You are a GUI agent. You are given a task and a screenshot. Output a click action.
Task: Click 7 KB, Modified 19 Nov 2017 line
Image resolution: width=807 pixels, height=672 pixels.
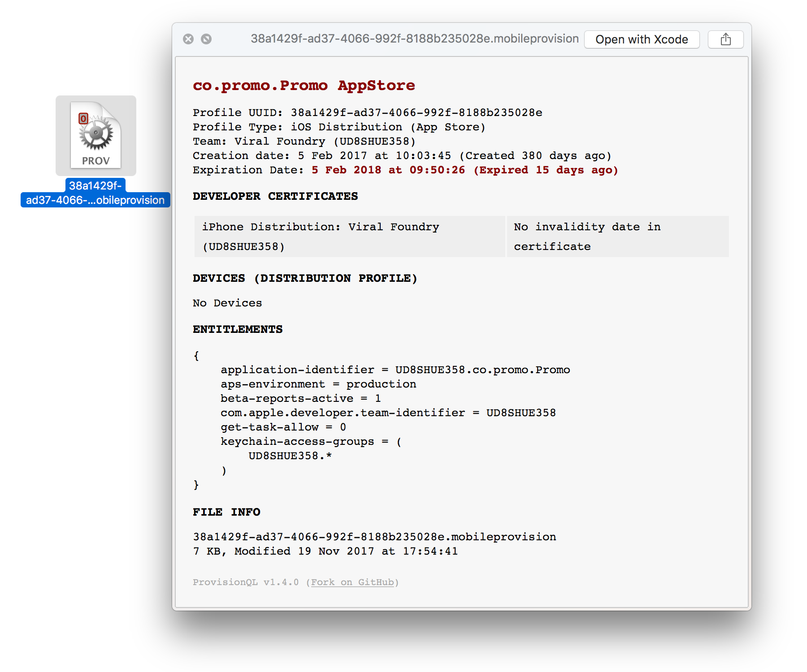click(325, 551)
